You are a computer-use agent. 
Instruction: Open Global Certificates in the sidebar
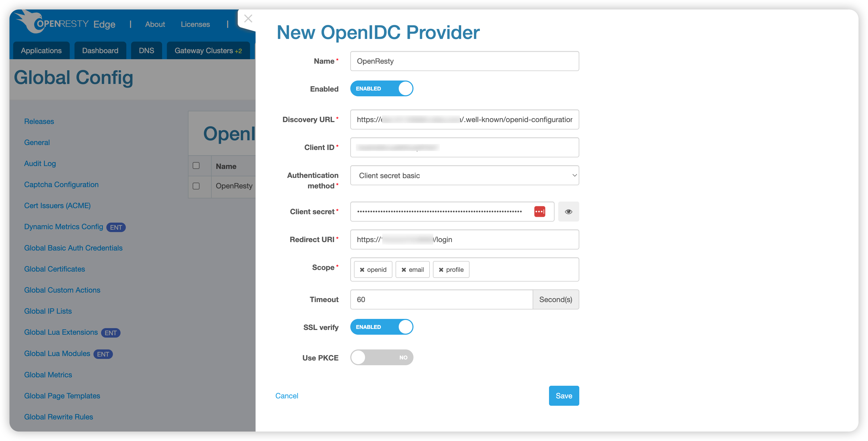(54, 269)
